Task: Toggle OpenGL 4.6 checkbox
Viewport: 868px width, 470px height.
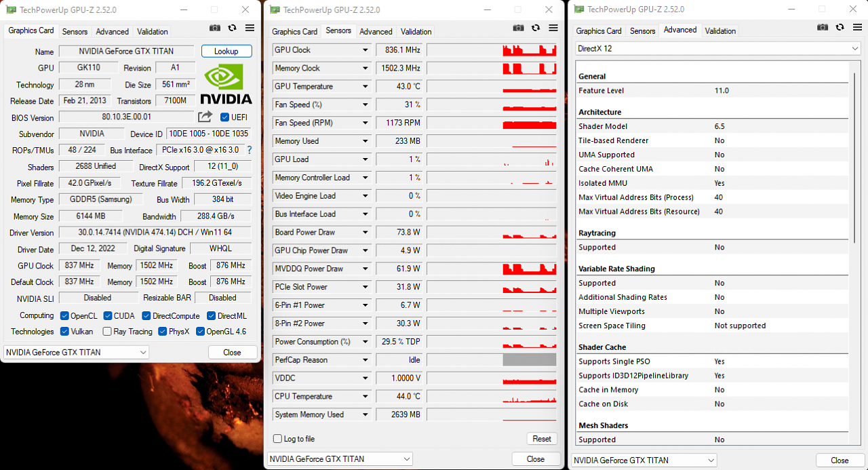Action: (x=200, y=332)
